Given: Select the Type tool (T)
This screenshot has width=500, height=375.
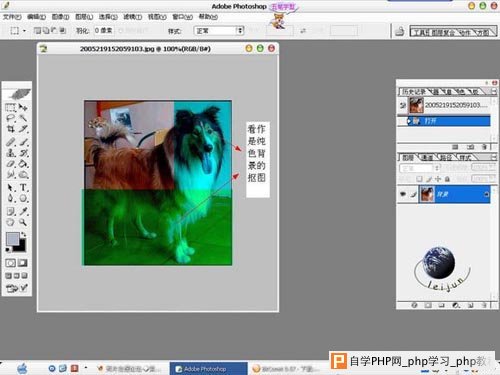Looking at the screenshot, I should (23, 188).
